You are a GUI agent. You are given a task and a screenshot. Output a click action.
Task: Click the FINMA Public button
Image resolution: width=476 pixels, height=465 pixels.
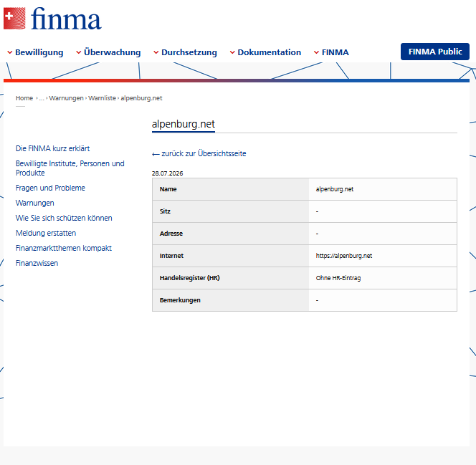(434, 52)
